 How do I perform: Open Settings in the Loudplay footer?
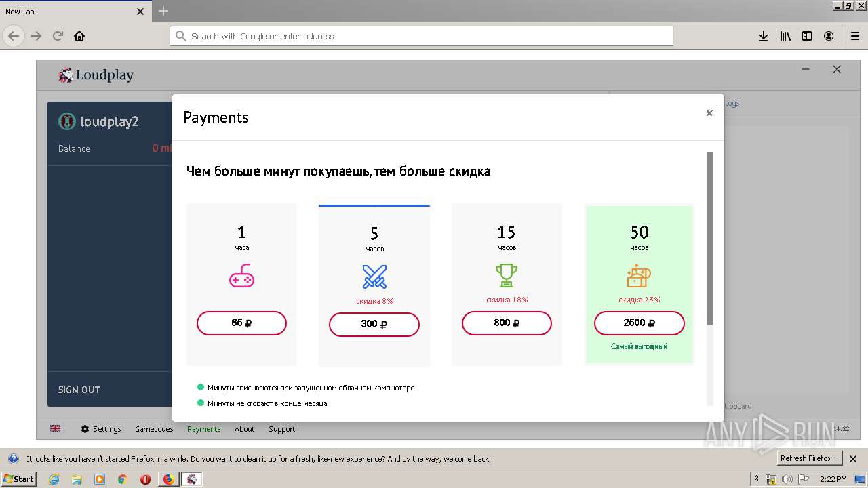click(x=101, y=429)
